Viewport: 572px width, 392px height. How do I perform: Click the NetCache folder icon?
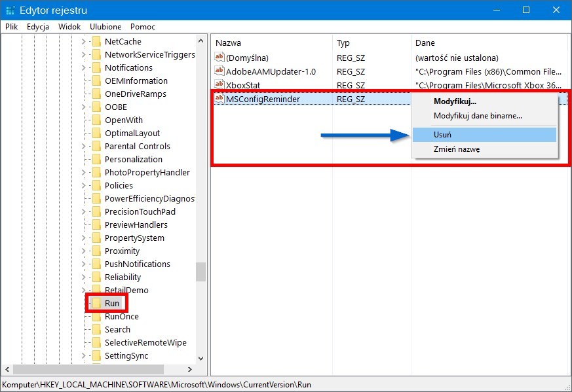click(x=97, y=41)
